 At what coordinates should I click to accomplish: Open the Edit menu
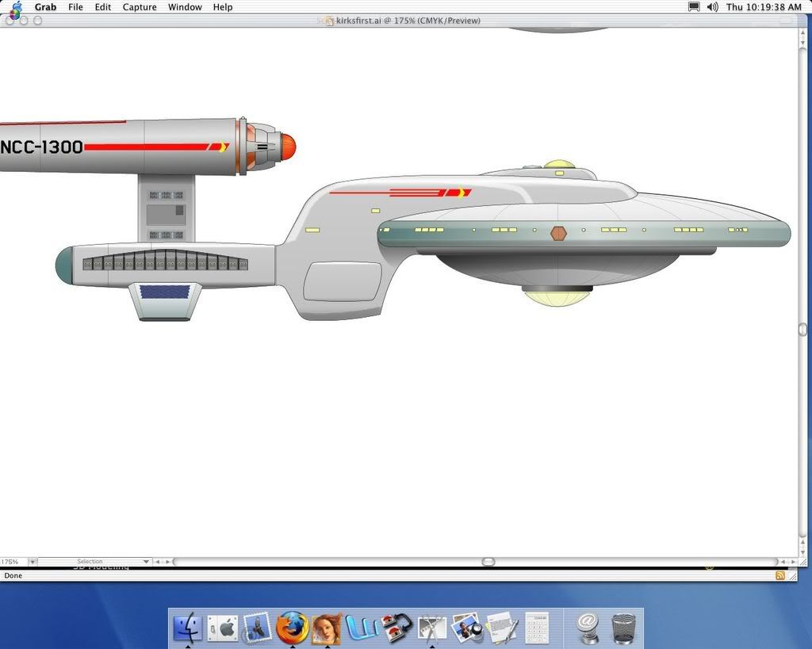coord(102,7)
